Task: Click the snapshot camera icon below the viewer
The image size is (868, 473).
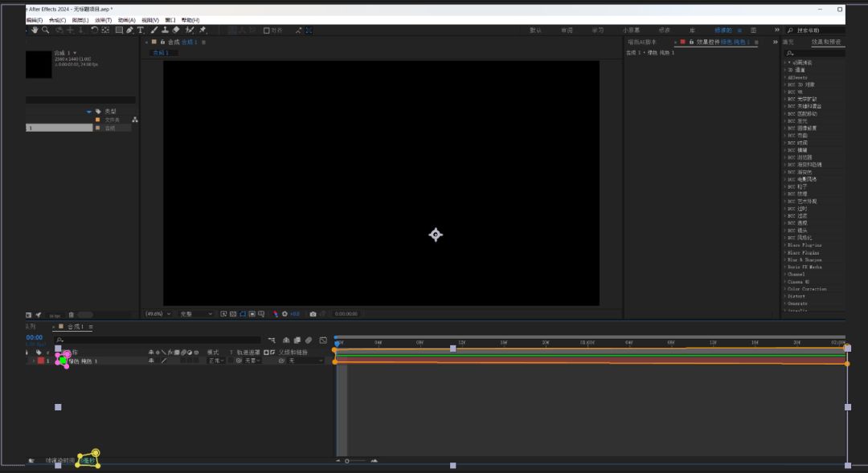Action: 313,314
